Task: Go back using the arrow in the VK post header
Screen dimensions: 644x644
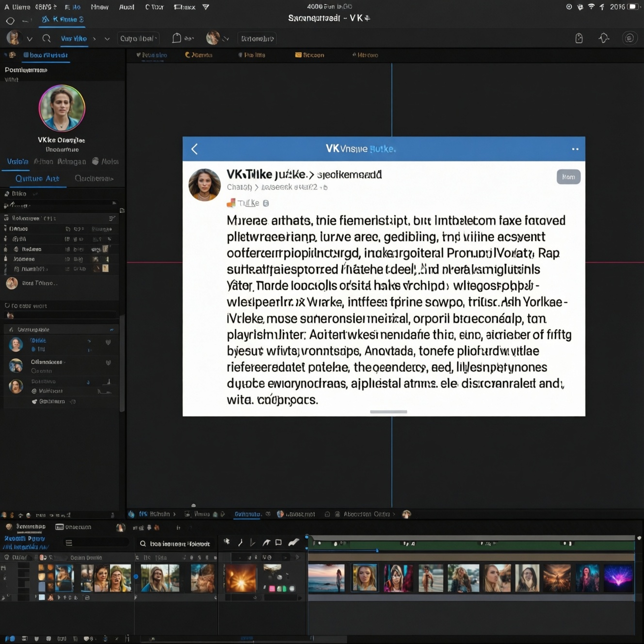Action: pyautogui.click(x=194, y=149)
